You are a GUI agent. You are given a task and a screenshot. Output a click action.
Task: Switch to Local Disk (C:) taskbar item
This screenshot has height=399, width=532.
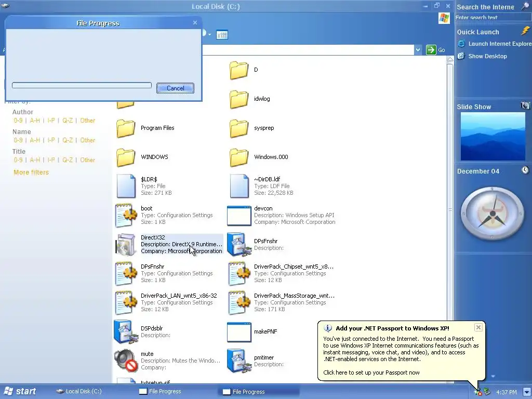[79, 391]
